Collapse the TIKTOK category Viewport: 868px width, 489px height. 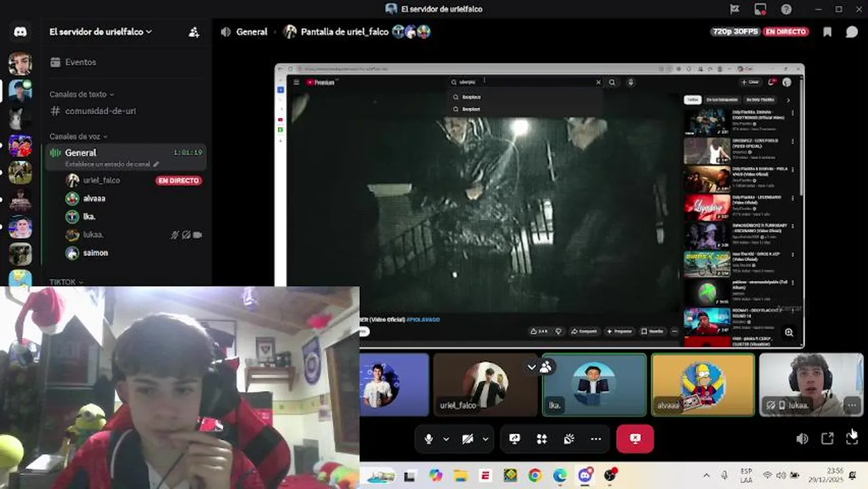(66, 282)
